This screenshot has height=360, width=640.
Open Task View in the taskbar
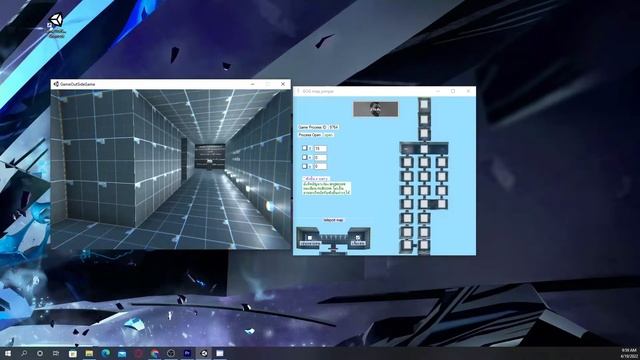point(56,353)
